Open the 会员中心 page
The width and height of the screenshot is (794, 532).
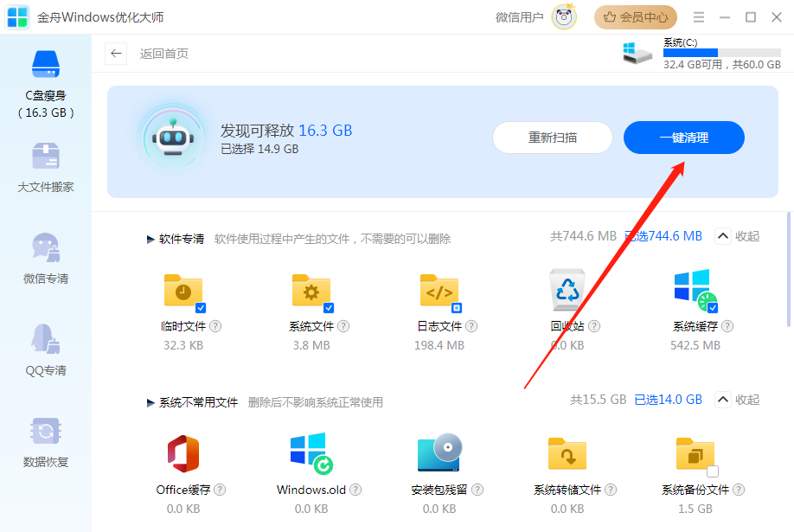pos(635,16)
